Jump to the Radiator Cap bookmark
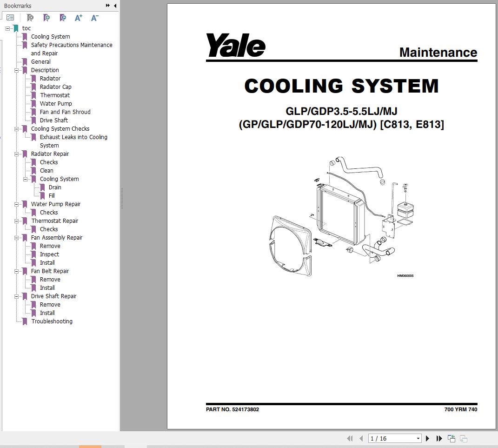Viewport: 498px width, 448px height. click(56, 87)
